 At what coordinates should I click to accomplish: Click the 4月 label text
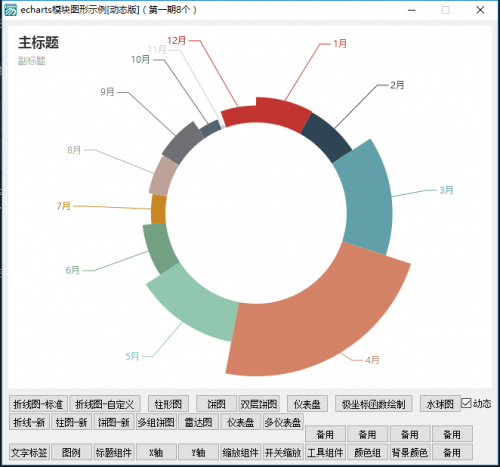[372, 360]
